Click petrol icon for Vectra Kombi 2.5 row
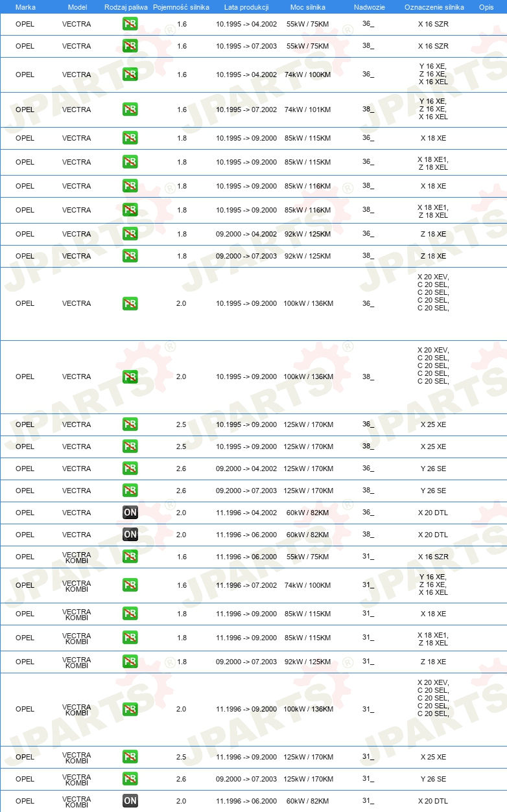 (x=130, y=757)
